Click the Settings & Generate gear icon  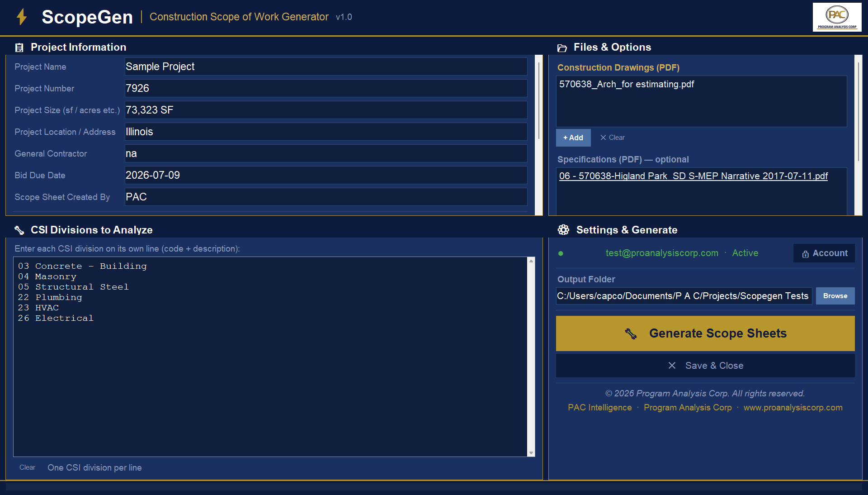[x=563, y=230]
